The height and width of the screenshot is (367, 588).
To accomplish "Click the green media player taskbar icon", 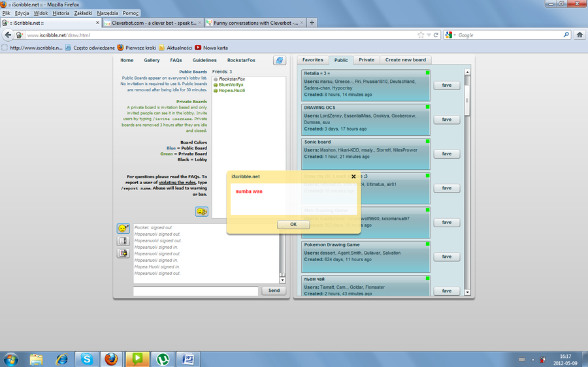I will [x=137, y=360].
